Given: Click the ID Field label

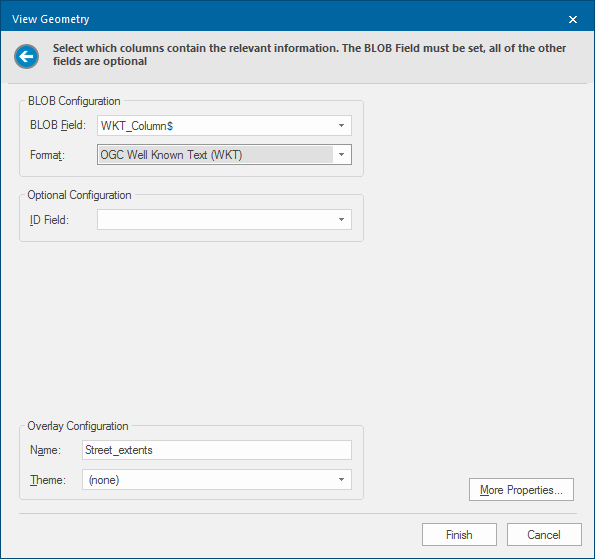Looking at the screenshot, I should click(x=49, y=220).
